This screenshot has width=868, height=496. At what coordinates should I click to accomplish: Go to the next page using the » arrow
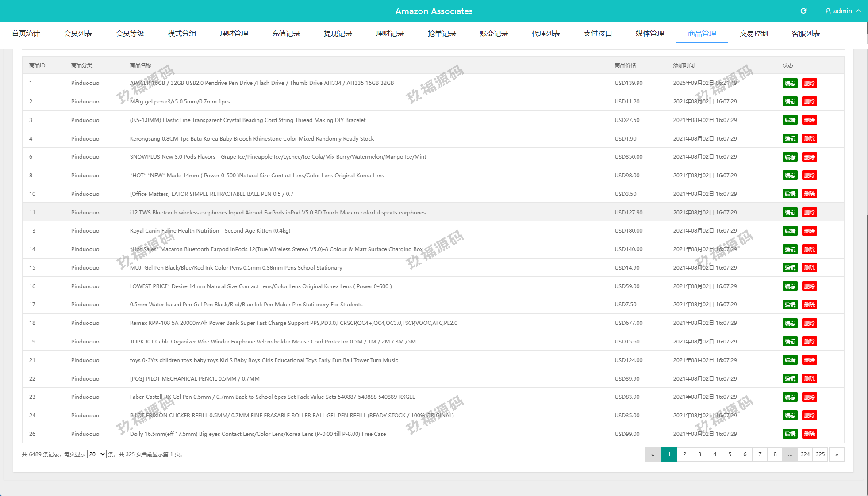coord(837,454)
